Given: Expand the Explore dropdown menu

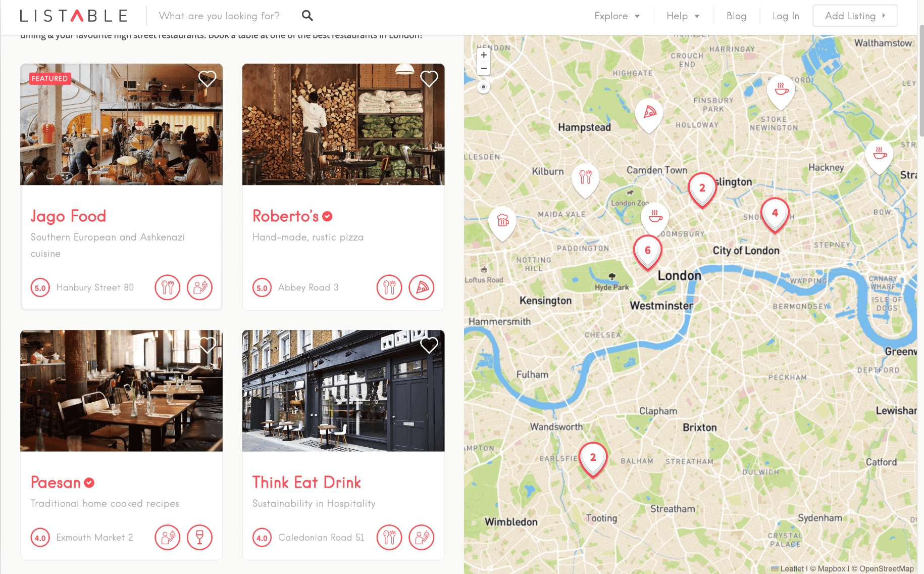Looking at the screenshot, I should (617, 16).
